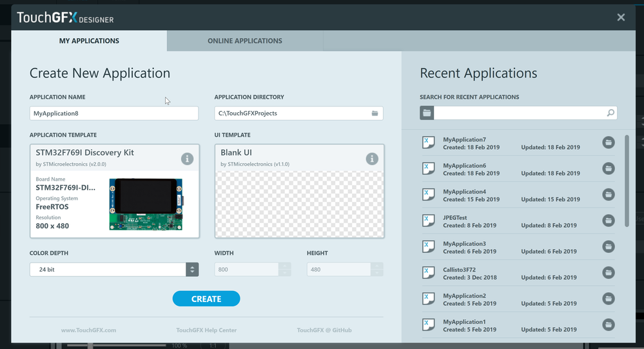Click the STM32F769I Discovery Kit title
Screen dimensions: 644x349
tap(84, 152)
